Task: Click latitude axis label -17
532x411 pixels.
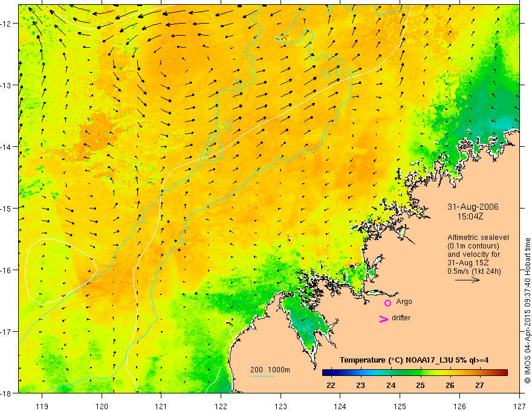Action: pos(6,332)
